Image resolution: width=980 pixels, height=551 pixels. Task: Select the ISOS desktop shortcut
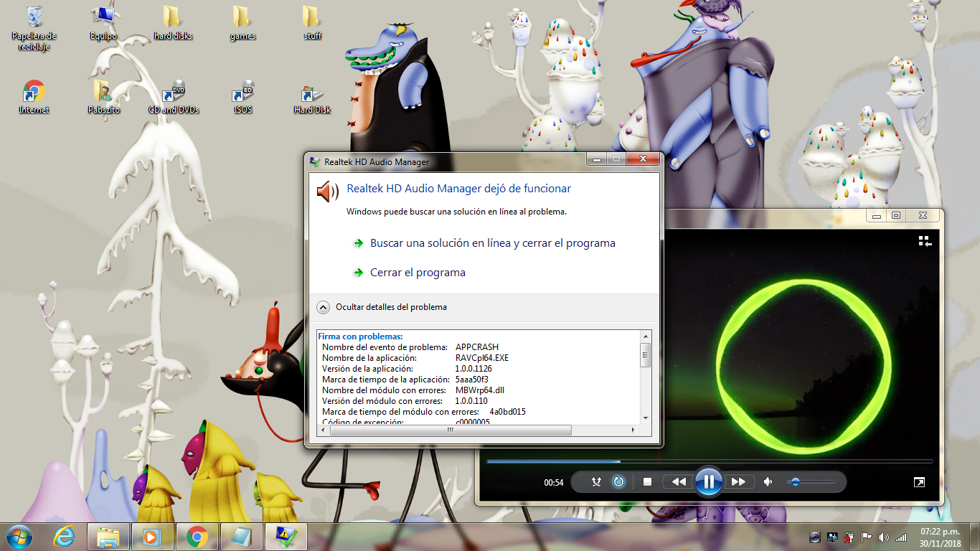(x=242, y=98)
